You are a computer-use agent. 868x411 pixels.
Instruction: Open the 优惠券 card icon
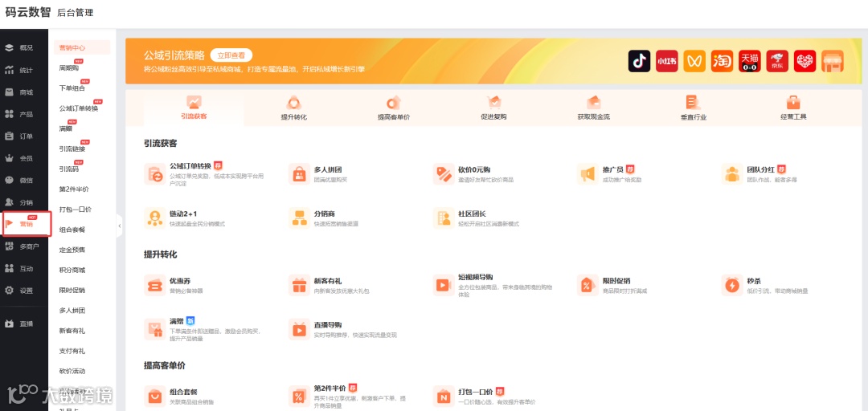point(154,285)
